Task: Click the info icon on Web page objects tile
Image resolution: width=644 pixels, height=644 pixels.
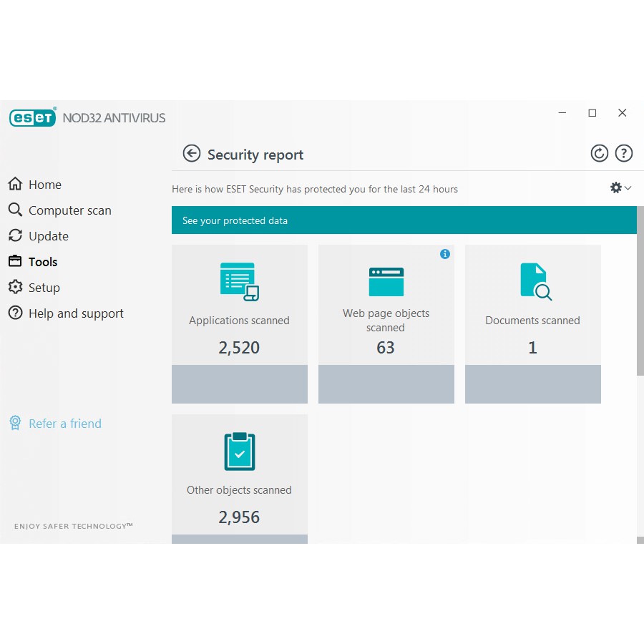Action: (445, 254)
